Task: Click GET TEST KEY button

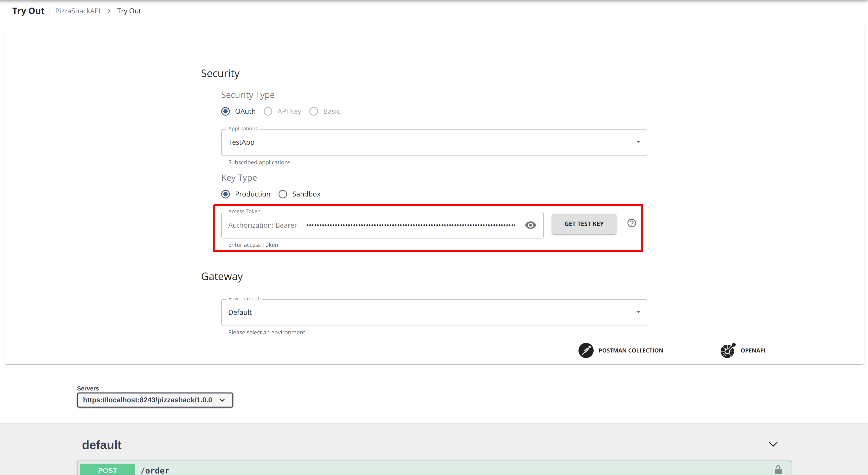Action: pos(584,224)
